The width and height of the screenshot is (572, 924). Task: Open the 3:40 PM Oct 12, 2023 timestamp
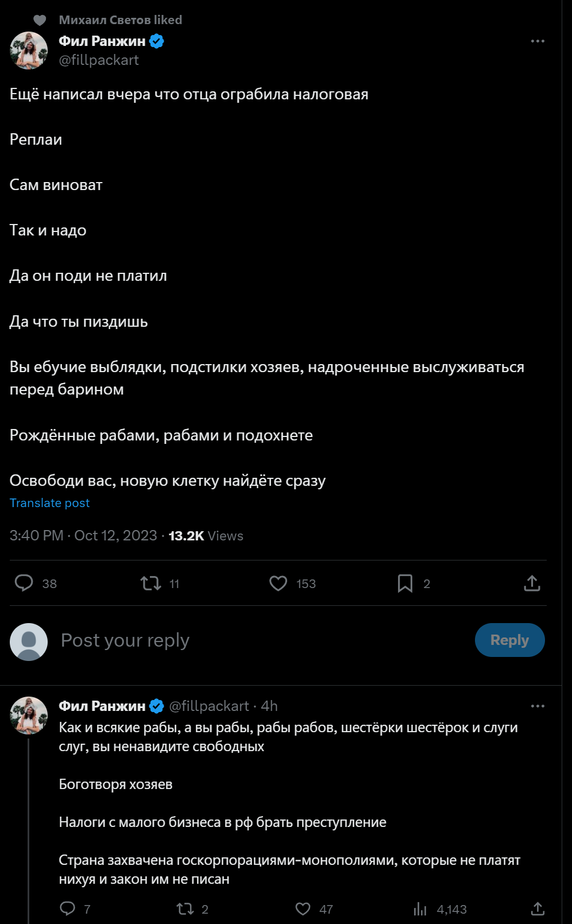click(x=83, y=536)
